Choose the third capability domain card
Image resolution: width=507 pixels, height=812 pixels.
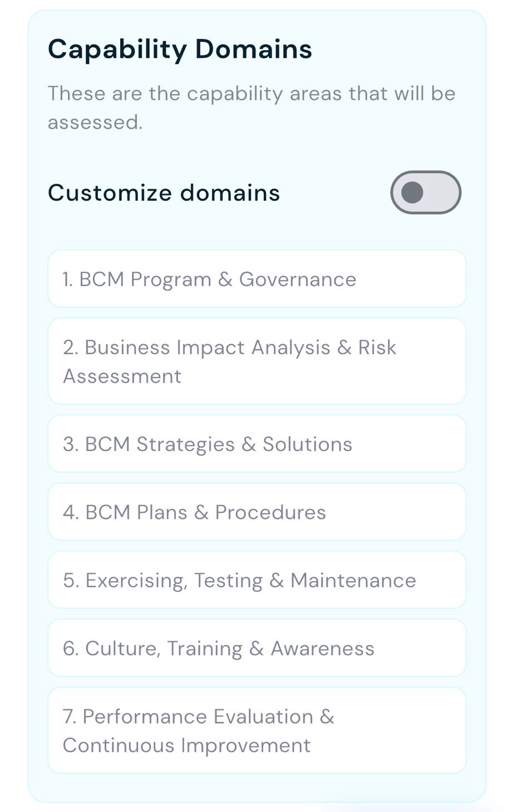click(257, 444)
